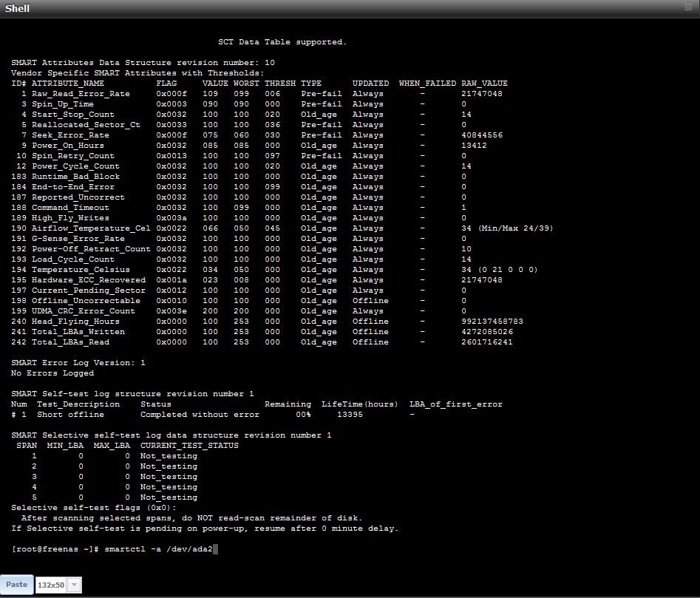Viewport: 700px width, 598px height.
Task: Select Head_Flying_Hours attribute name
Action: click(x=75, y=322)
